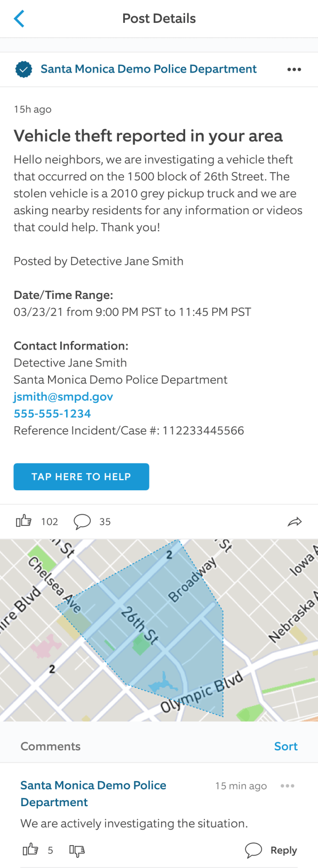
Task: Tap the 26th St label on map
Action: click(x=140, y=625)
